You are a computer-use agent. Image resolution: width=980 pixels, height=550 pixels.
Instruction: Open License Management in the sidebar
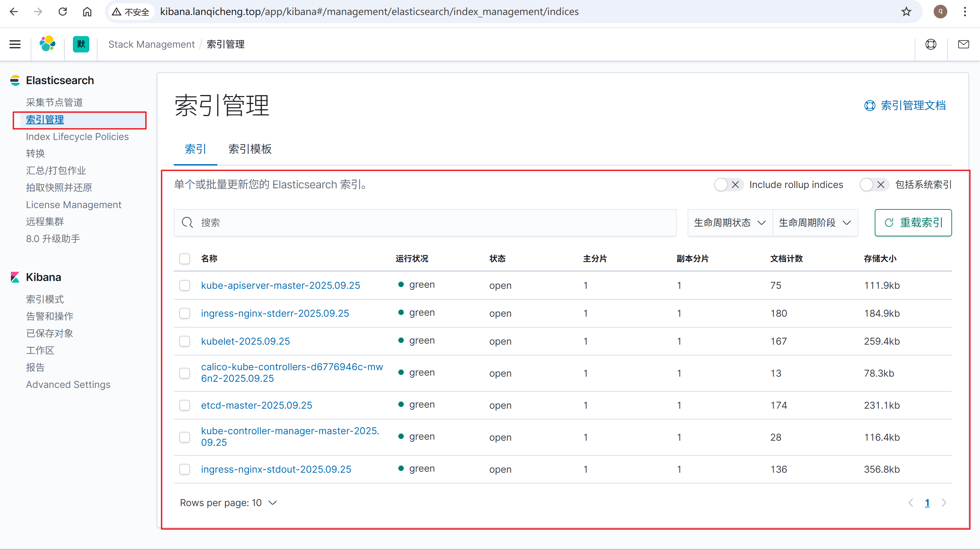pyautogui.click(x=73, y=205)
